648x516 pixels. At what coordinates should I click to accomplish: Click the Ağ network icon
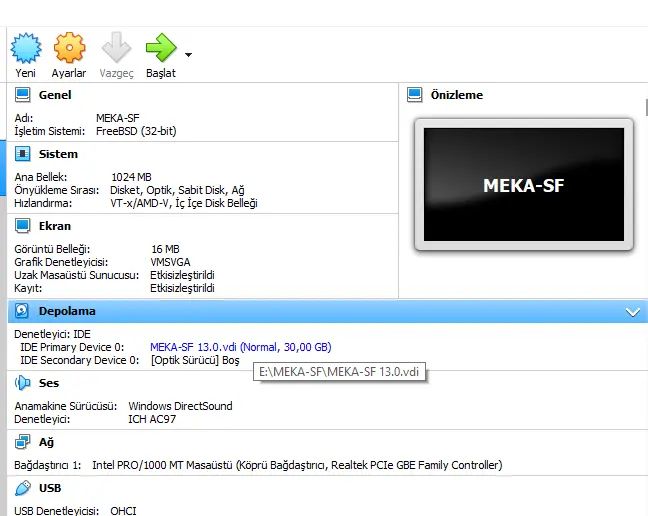(22, 441)
